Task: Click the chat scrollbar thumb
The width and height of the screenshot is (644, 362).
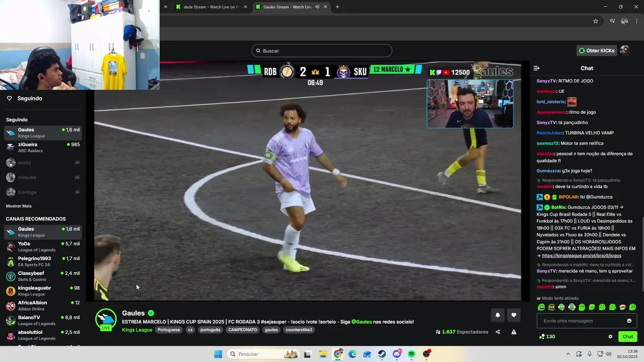Action: click(x=642, y=254)
